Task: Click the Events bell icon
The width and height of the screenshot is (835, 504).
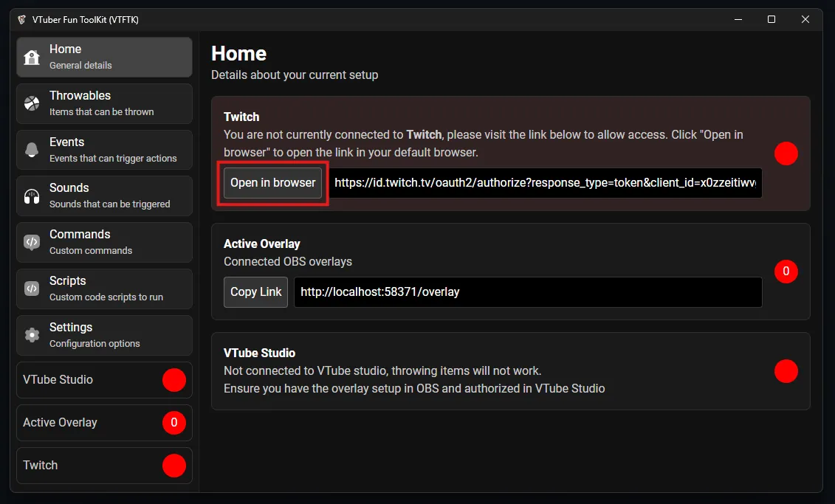Action: pyautogui.click(x=32, y=150)
